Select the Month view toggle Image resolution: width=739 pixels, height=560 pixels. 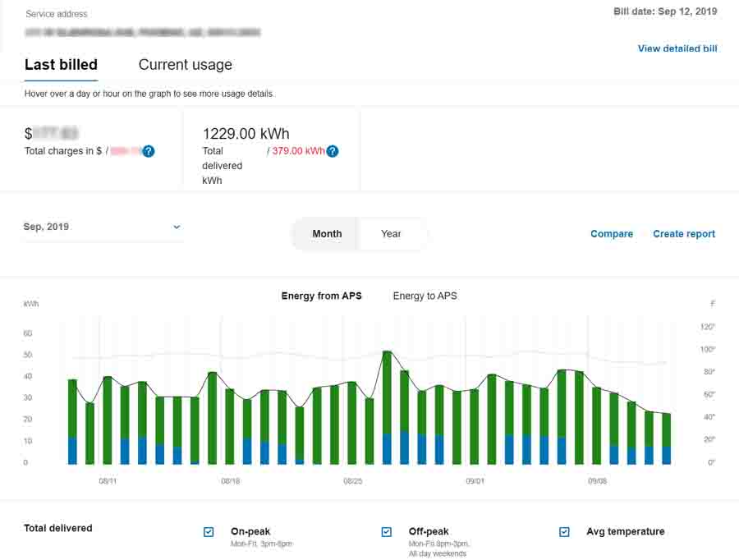[327, 234]
